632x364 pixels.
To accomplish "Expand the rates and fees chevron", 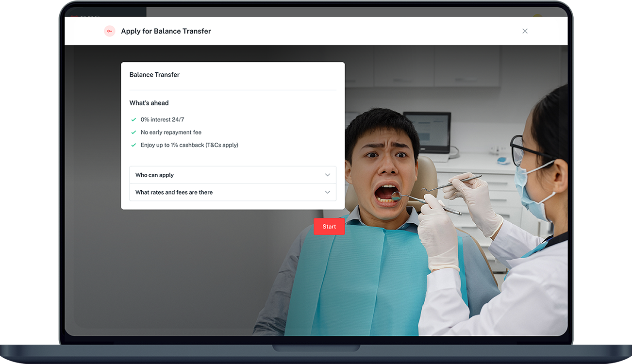I will coord(327,193).
